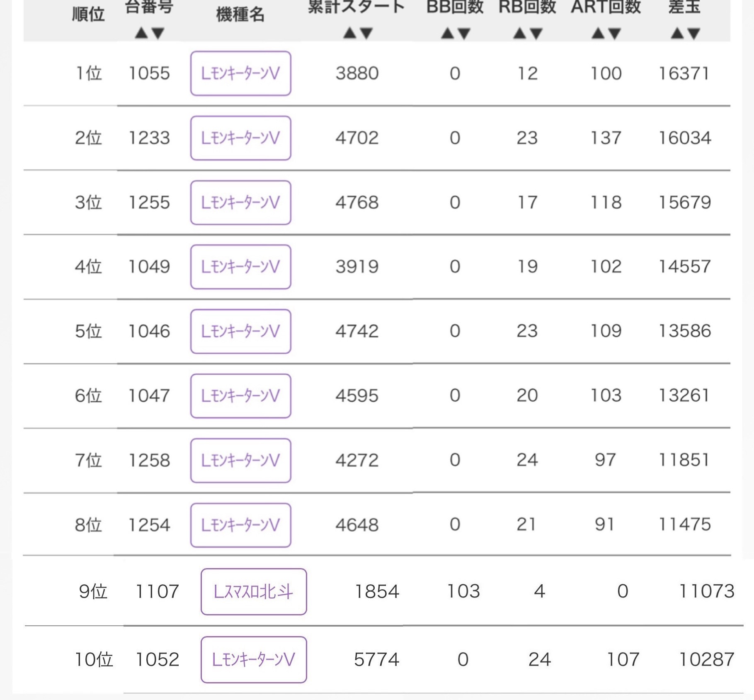Screen dimensions: 754x700
Task: Select machine number 1255 in 3位 row
Action: click(x=149, y=202)
